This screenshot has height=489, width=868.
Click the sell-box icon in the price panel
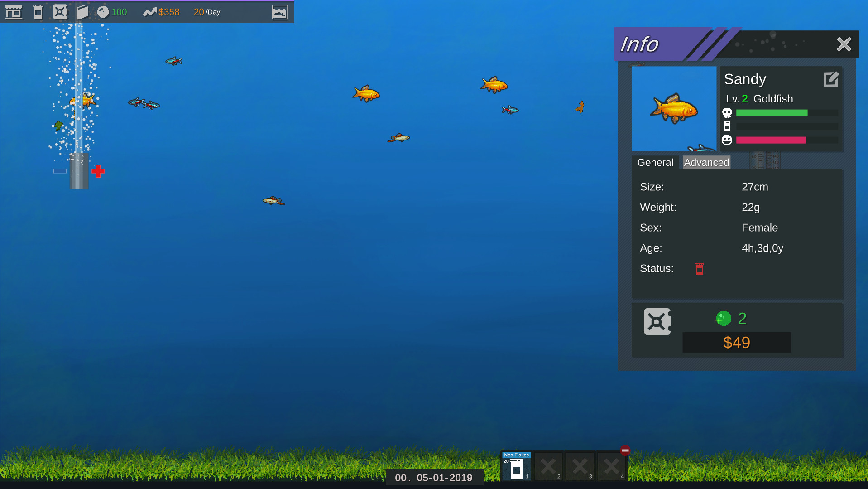tap(657, 321)
